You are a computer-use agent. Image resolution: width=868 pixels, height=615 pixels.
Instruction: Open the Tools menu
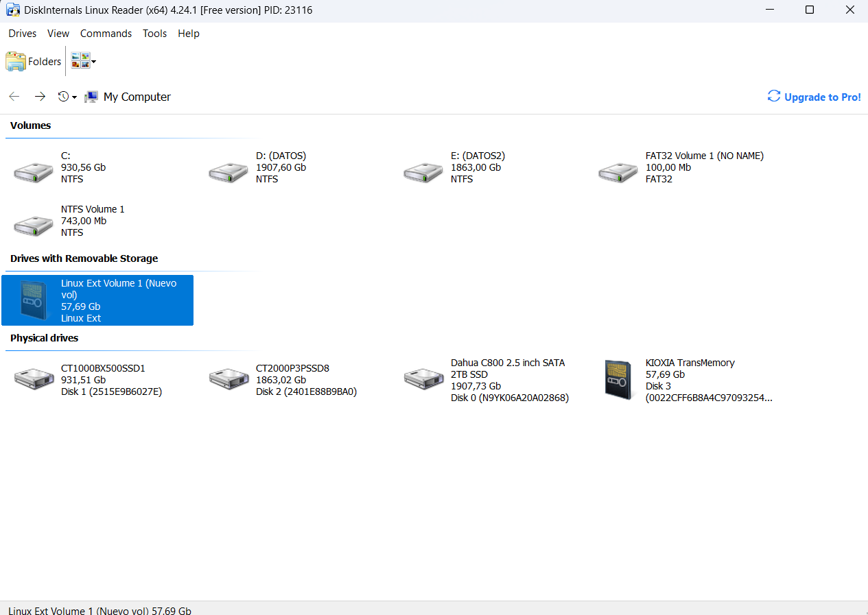point(154,34)
